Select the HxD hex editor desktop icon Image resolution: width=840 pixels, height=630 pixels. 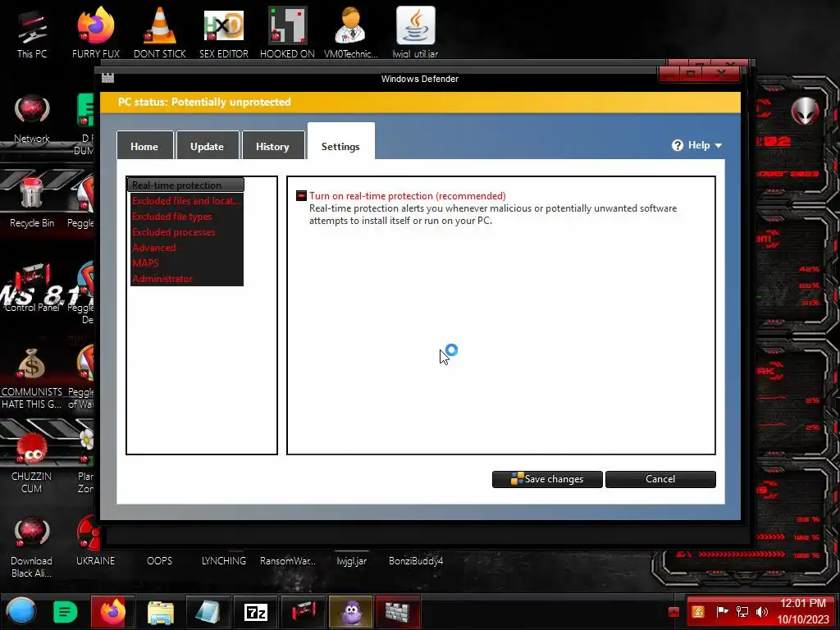(x=224, y=25)
